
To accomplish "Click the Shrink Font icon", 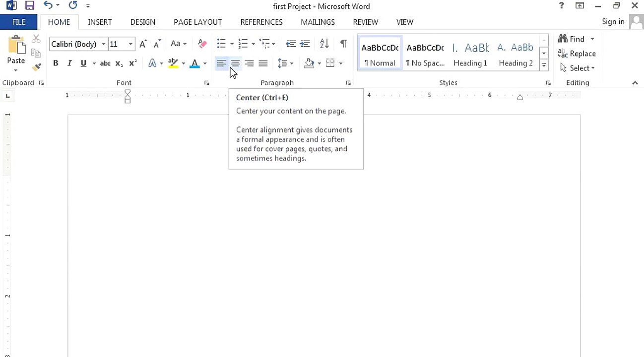I will pyautogui.click(x=157, y=44).
